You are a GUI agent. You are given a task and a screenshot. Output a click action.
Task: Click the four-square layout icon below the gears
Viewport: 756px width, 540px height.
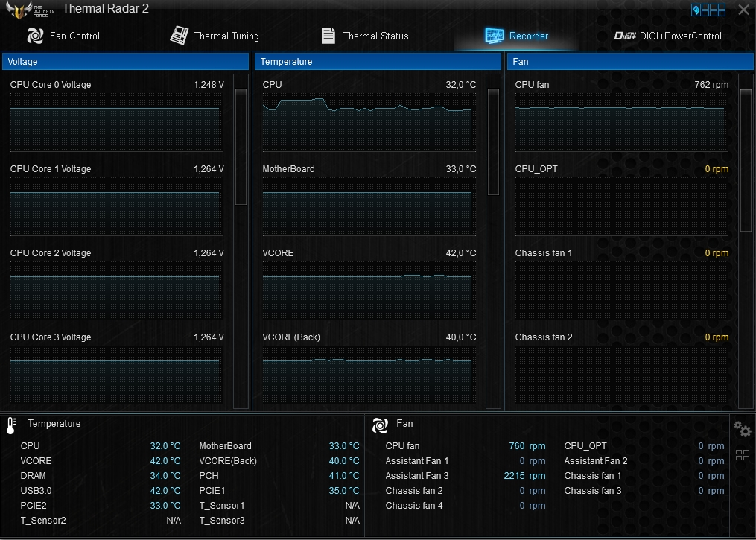pos(743,454)
